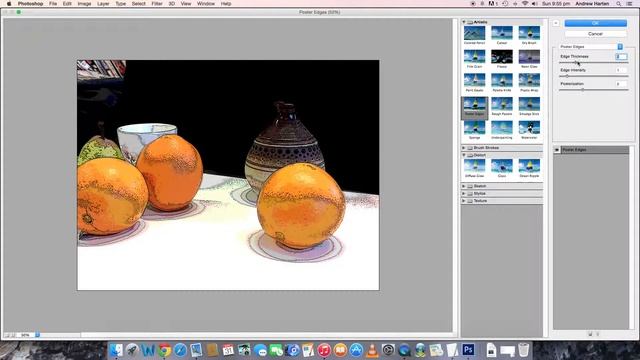
Task: Click the Edge Thickness value field
Action: pos(621,57)
